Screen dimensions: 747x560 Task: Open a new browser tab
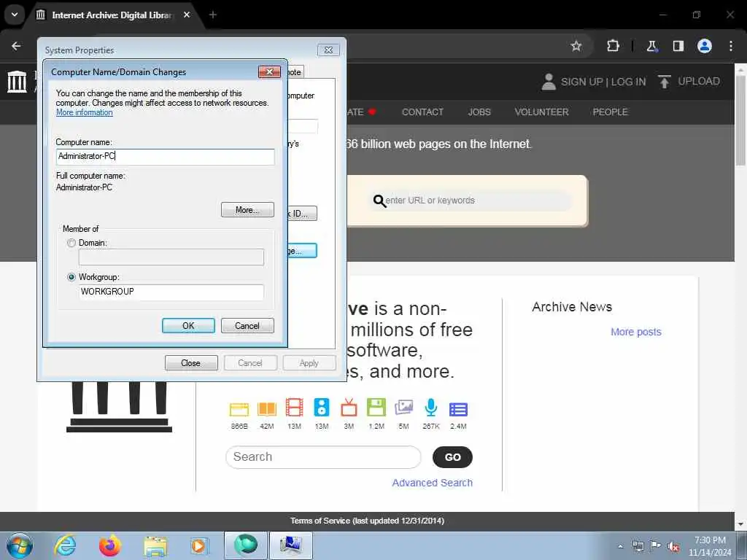pyautogui.click(x=213, y=15)
